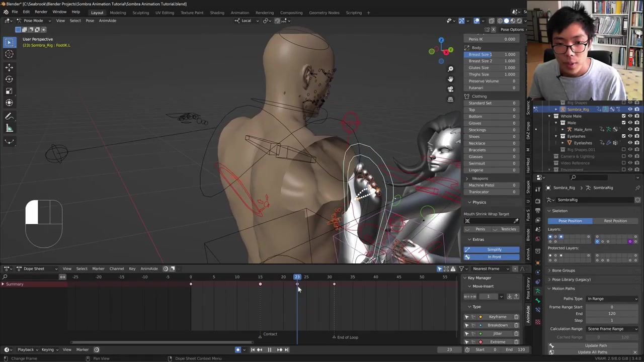This screenshot has height=362, width=644.
Task: Select the Move tool in the viewport toolbar
Action: (9, 67)
